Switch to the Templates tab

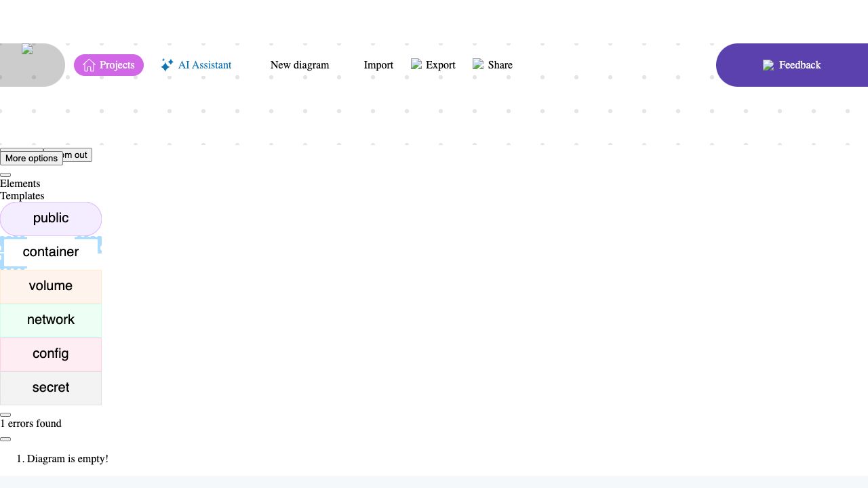point(22,196)
